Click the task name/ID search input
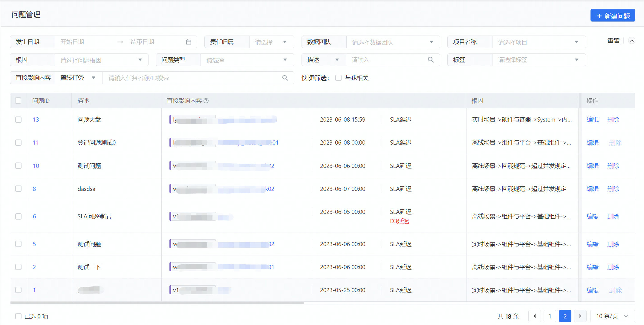Image resolution: width=644 pixels, height=325 pixels. coord(193,78)
